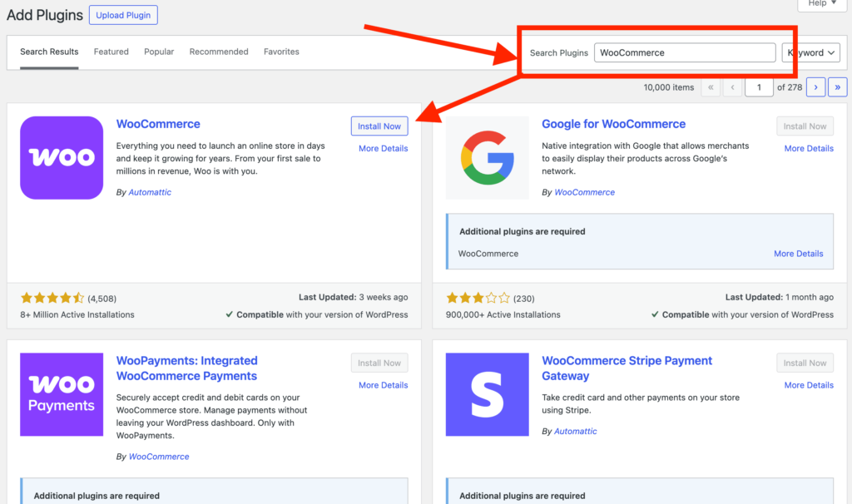The image size is (852, 504).
Task: Switch to the Search Results tab
Action: tap(49, 52)
